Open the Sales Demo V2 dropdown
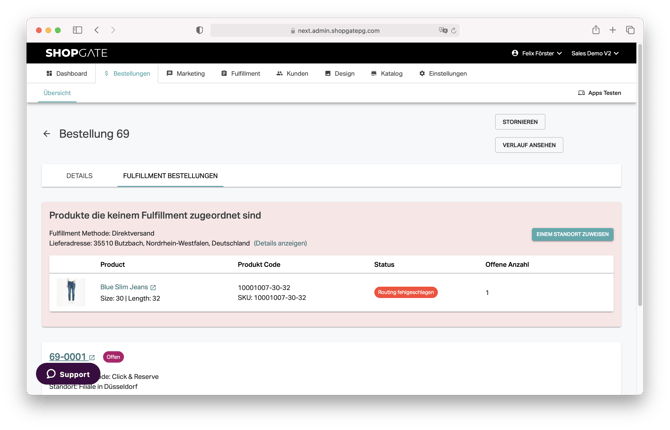Image resolution: width=670 pixels, height=430 pixels. point(594,53)
